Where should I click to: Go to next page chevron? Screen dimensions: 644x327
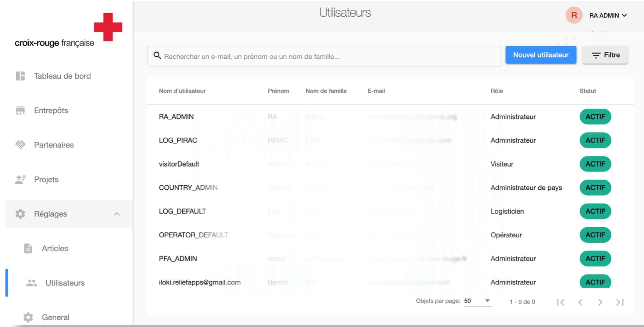600,302
